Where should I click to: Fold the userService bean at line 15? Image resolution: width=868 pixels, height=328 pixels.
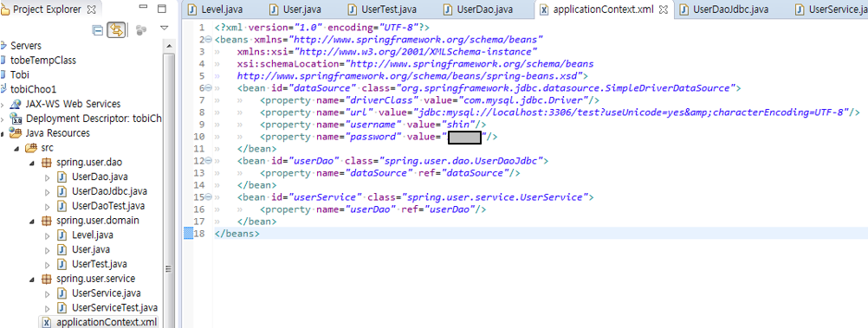coord(209,197)
